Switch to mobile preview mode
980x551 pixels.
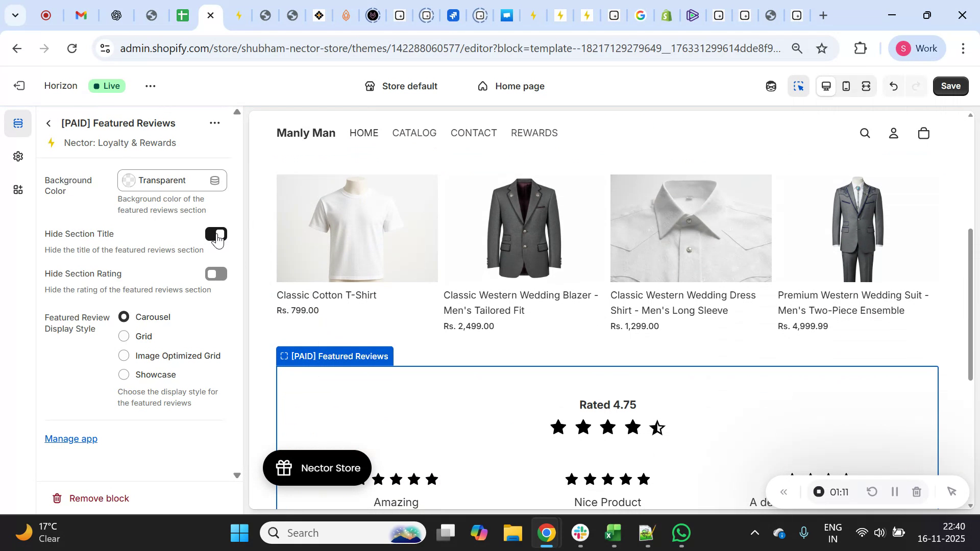click(846, 86)
